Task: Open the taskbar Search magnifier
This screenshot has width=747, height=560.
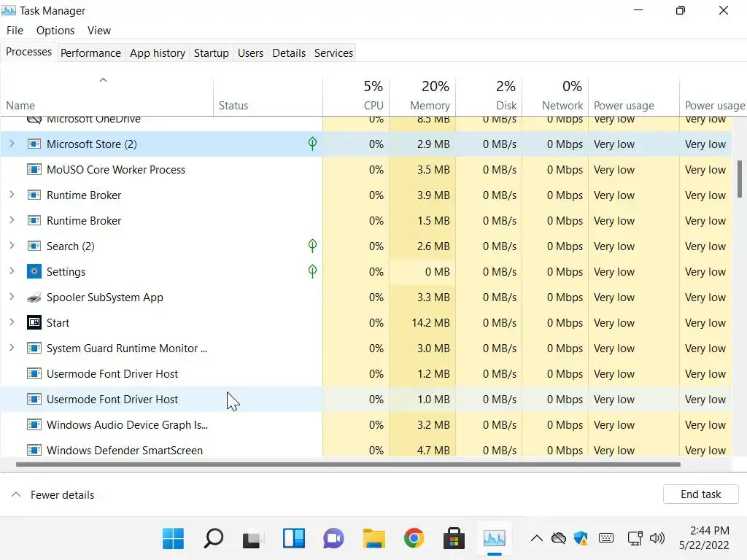Action: pyautogui.click(x=214, y=539)
